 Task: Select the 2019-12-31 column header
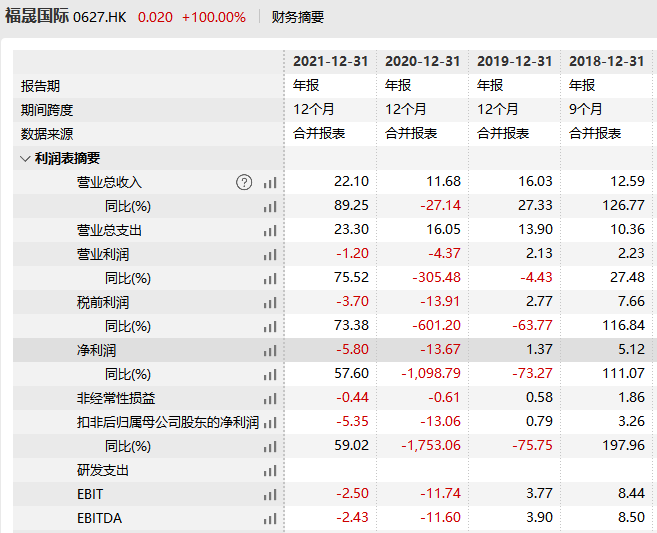[515, 62]
